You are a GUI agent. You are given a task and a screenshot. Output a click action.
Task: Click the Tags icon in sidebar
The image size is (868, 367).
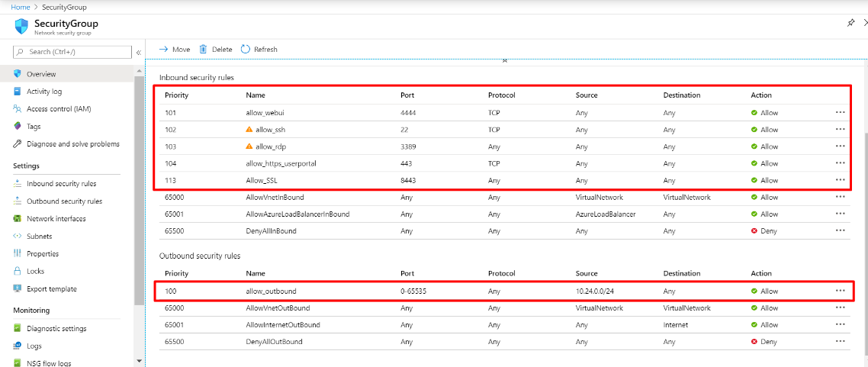pyautogui.click(x=17, y=127)
